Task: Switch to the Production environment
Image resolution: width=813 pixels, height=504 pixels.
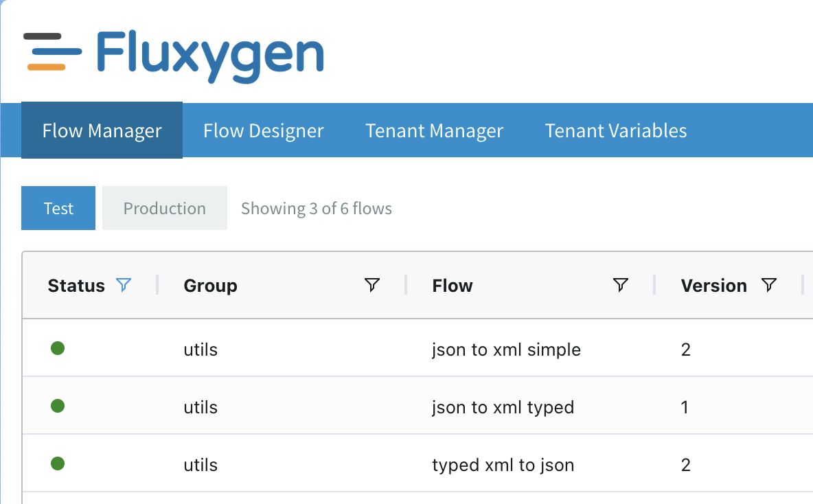Action: [x=164, y=208]
